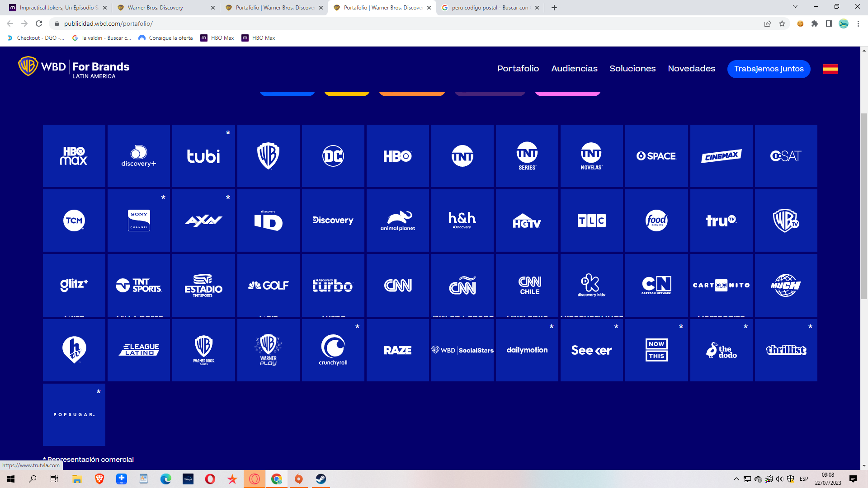Screen dimensions: 868x488
Task: Open the Seeker brand tile
Action: [x=592, y=350]
